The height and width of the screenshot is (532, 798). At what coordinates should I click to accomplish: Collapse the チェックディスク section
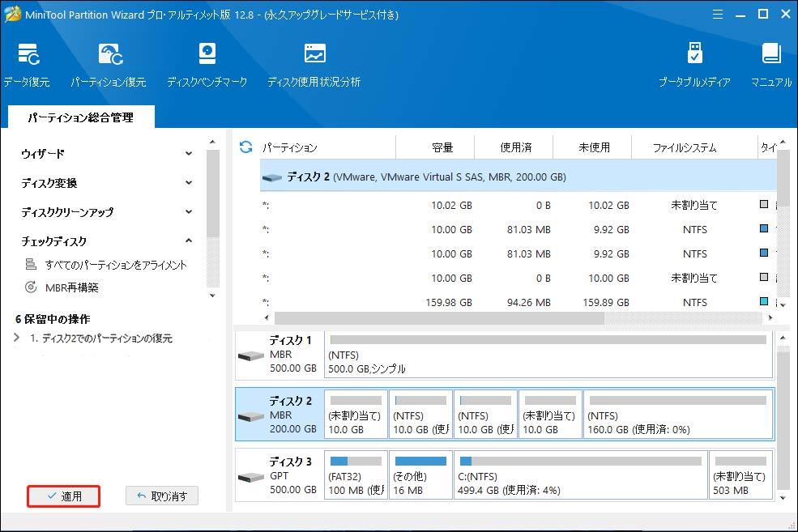(x=188, y=240)
